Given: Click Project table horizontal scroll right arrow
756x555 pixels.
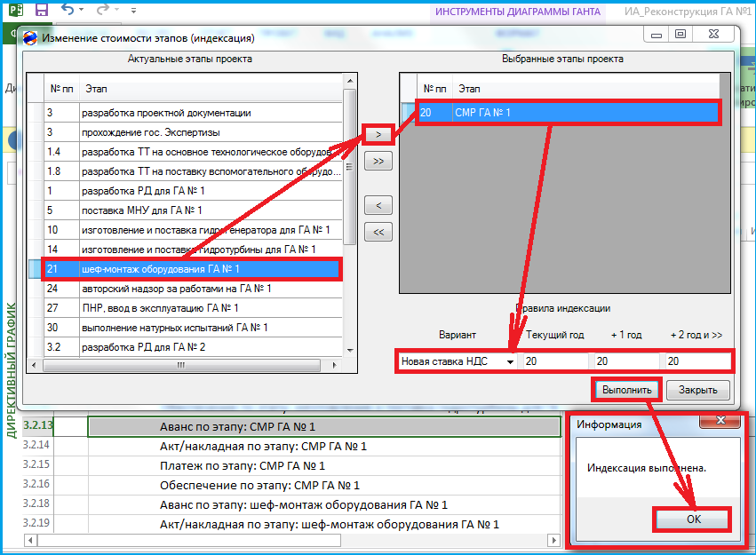Looking at the screenshot, I should point(554,541).
